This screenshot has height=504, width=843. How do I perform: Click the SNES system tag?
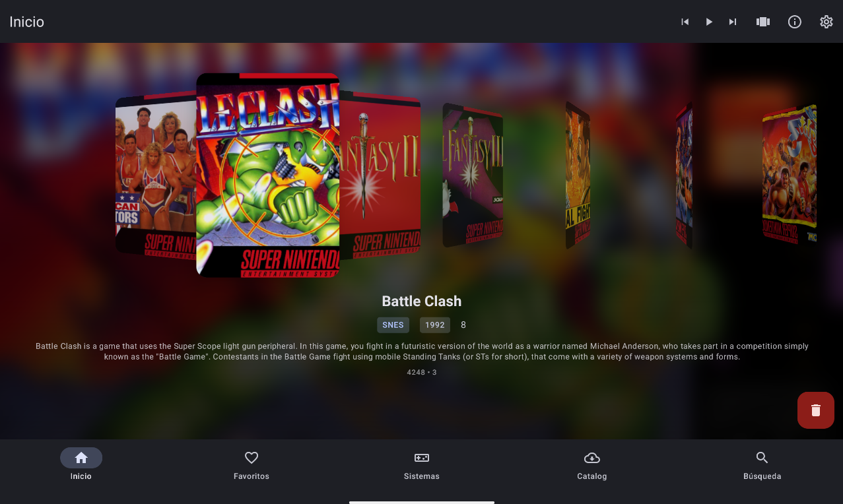393,325
